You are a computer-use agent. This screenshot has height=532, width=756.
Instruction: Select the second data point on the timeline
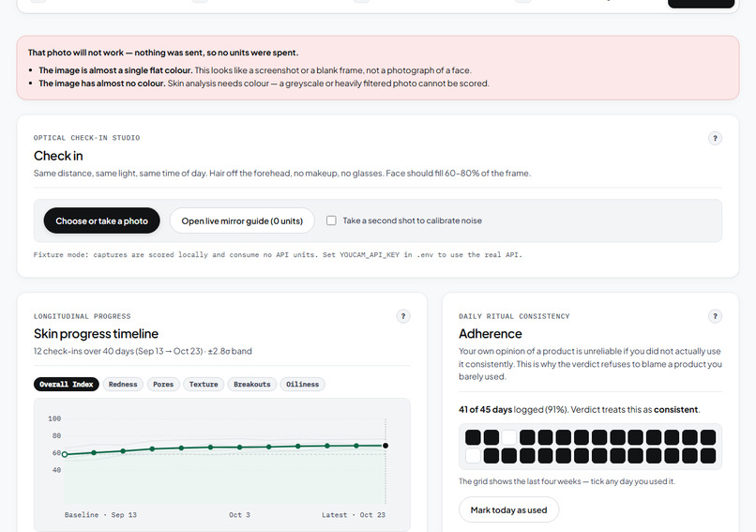(x=94, y=452)
